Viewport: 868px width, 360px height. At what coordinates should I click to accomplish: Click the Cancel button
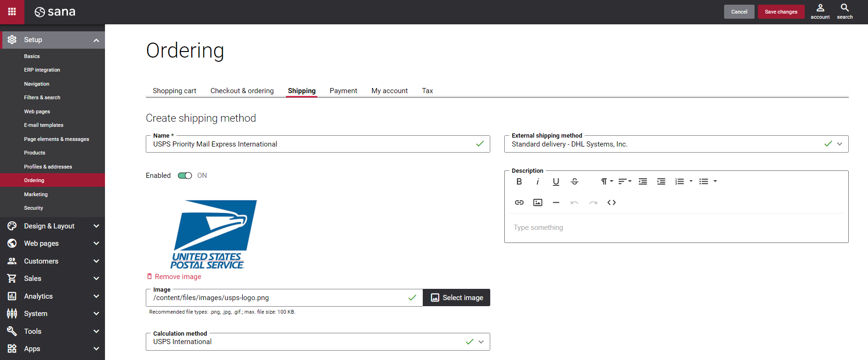739,12
